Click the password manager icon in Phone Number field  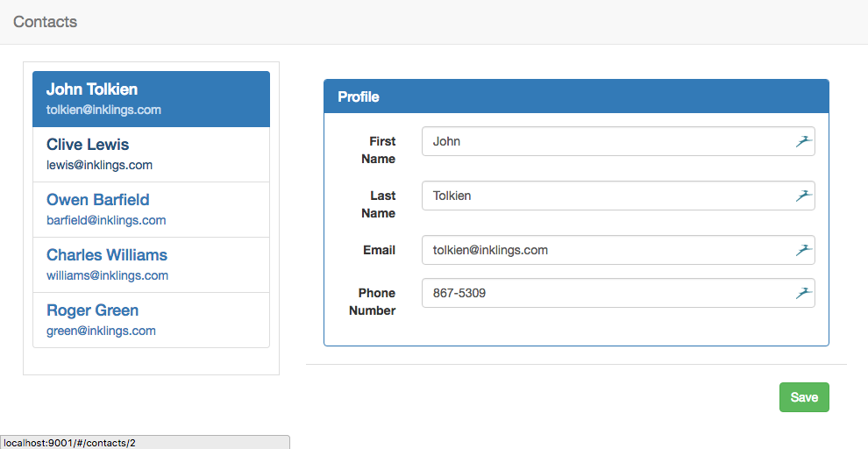[x=804, y=293]
